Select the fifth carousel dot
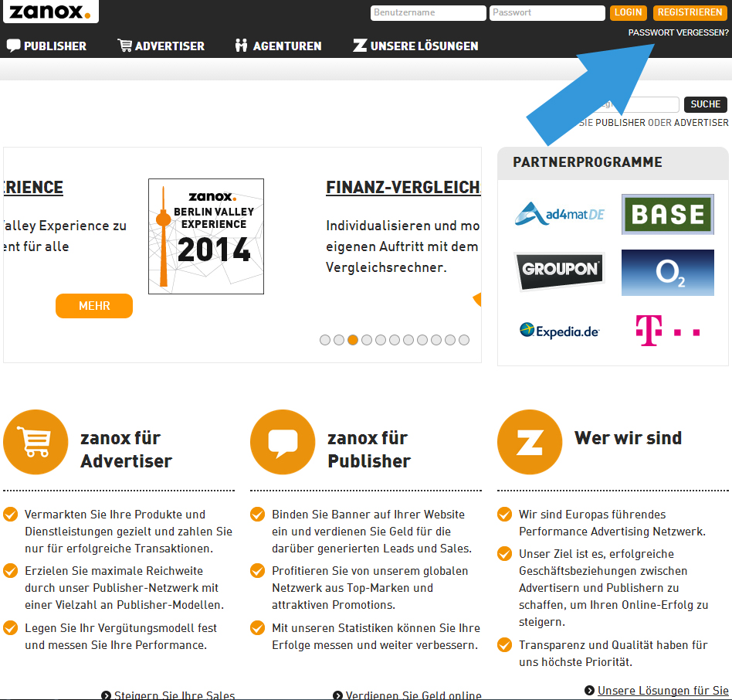732x700 pixels. pyautogui.click(x=381, y=340)
